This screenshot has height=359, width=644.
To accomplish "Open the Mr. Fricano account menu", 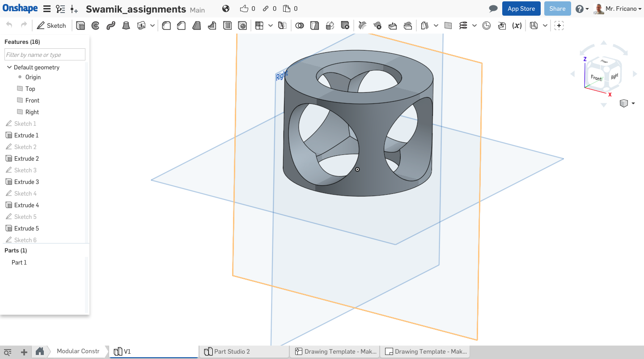I will click(618, 9).
